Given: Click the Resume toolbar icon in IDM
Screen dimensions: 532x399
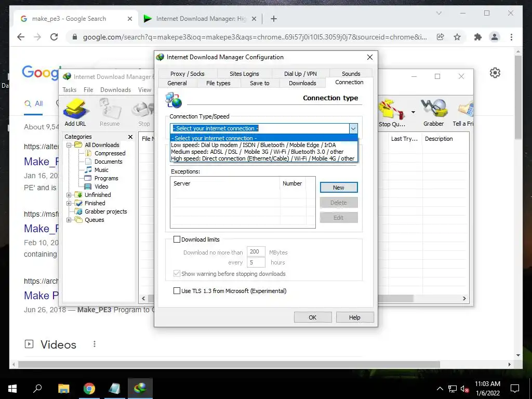Looking at the screenshot, I should coord(110,113).
